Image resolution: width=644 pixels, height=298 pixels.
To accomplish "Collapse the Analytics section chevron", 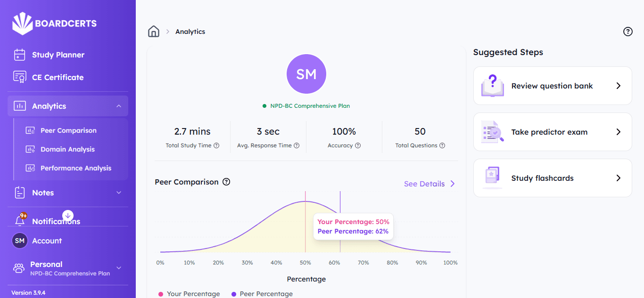I will [119, 106].
